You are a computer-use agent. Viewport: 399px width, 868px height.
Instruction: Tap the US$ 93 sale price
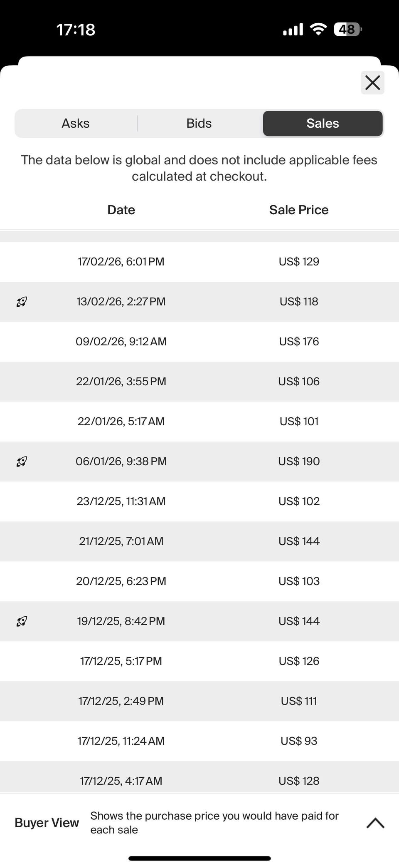[x=299, y=741]
